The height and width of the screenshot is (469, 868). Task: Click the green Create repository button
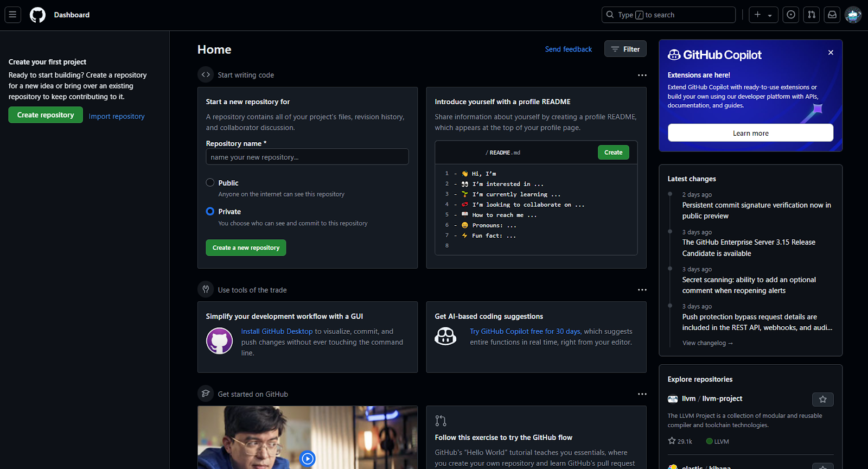click(x=46, y=115)
